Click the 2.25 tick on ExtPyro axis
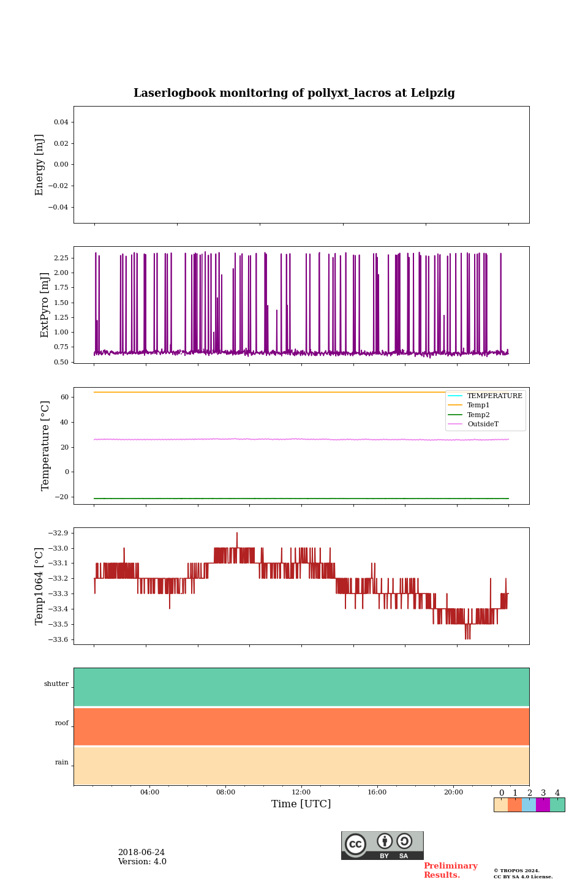 (61, 258)
